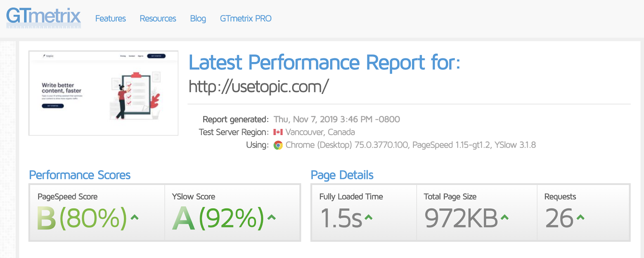Open the GTmetrix PRO link
644x258 pixels.
(x=246, y=19)
